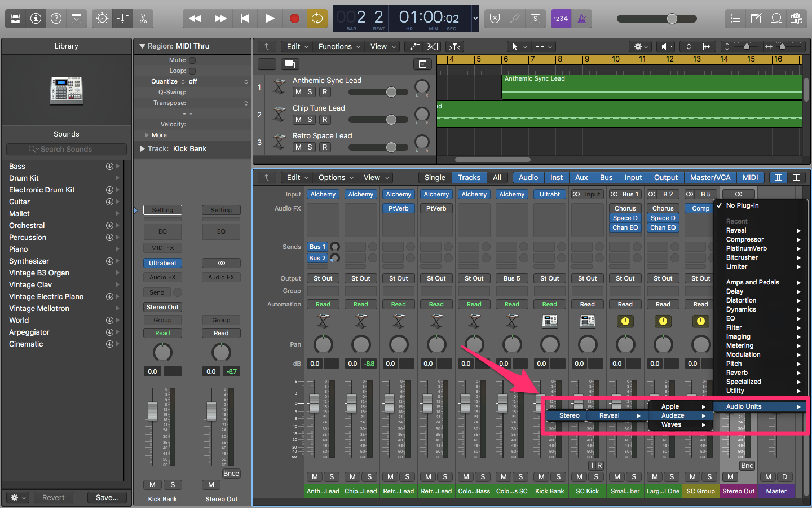Image resolution: width=812 pixels, height=508 pixels.
Task: Toggle the purple Metronome button
Action: (x=581, y=19)
